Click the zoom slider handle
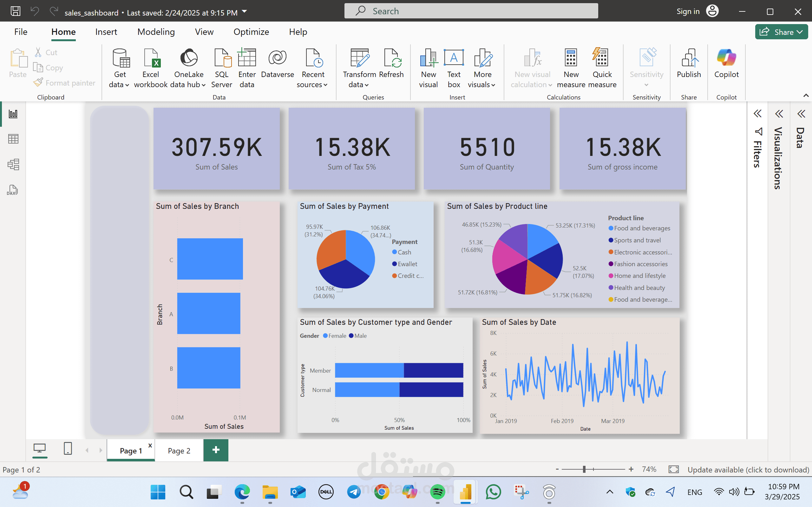 click(584, 469)
